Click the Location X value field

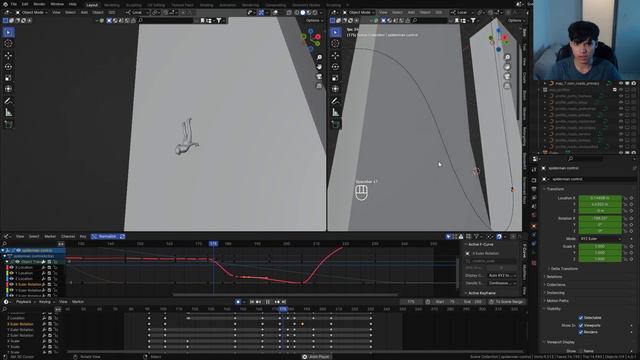600,198
